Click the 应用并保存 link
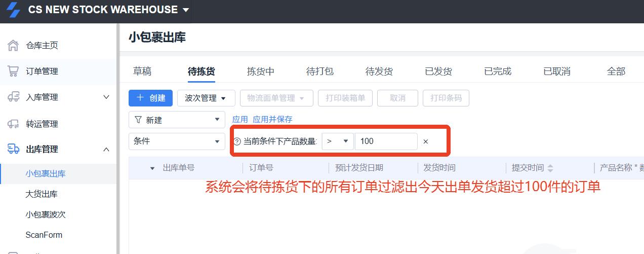Image resolution: width=644 pixels, height=254 pixels. (272, 120)
